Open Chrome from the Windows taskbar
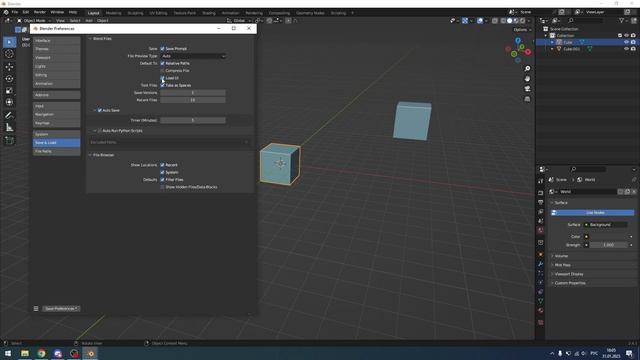Image resolution: width=640 pixels, height=360 pixels. click(41, 353)
